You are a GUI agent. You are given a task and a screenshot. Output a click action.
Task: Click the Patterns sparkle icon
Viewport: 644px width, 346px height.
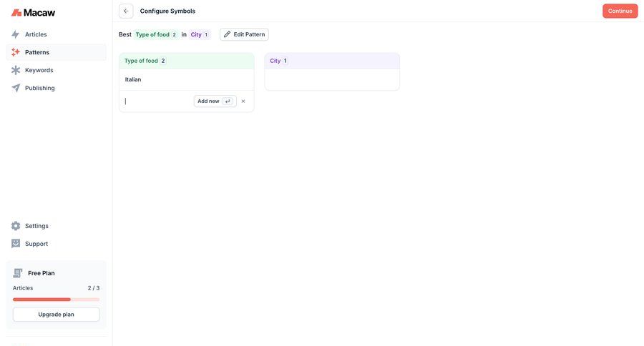coord(16,52)
